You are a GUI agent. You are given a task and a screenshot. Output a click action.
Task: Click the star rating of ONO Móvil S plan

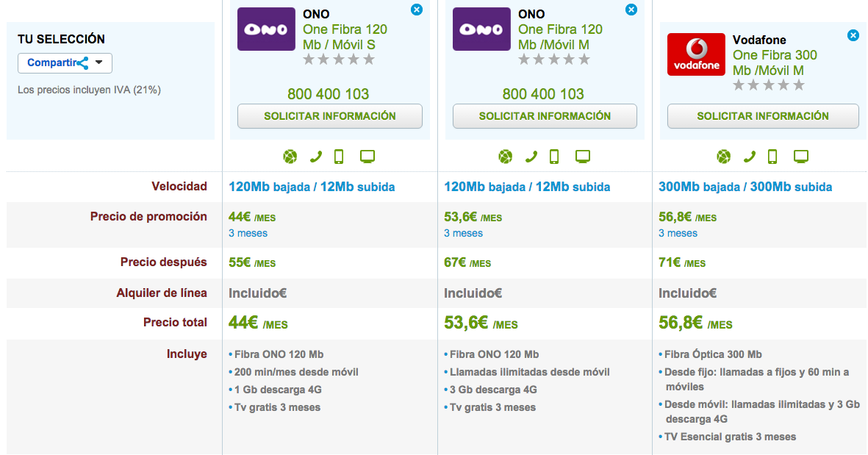point(339,60)
